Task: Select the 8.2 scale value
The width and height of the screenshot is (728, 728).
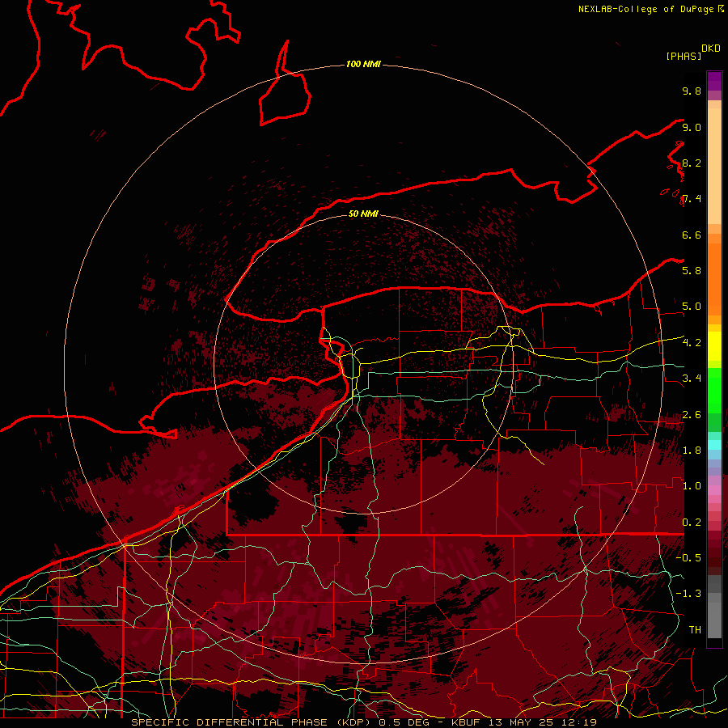Action: [x=692, y=163]
